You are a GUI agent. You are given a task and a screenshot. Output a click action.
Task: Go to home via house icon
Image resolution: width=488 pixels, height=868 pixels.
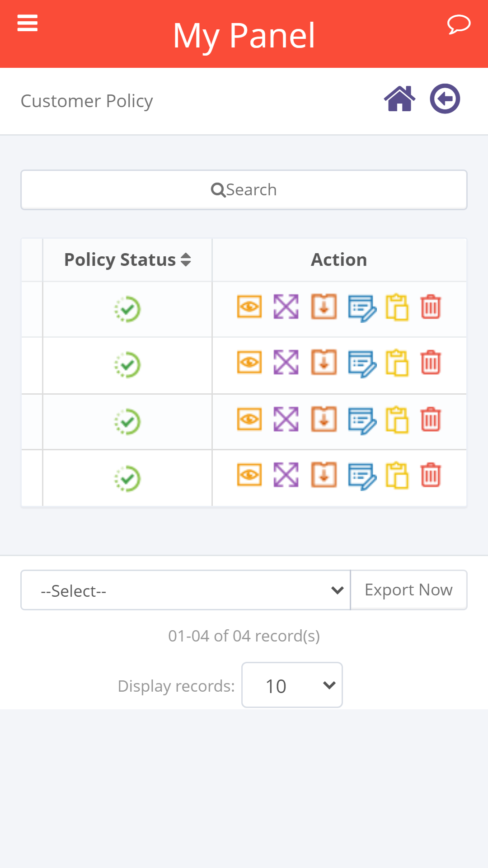tap(400, 99)
